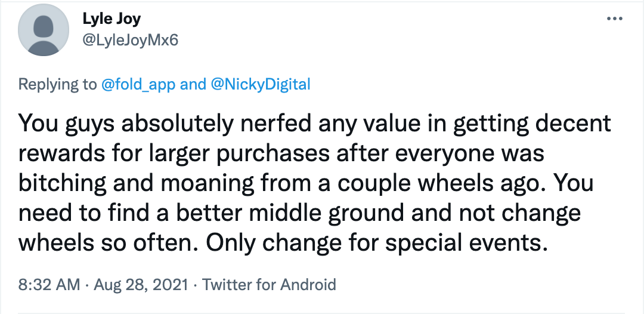Open Lyle Joy's profile via display name
Image resolution: width=644 pixels, height=314 pixels.
pos(112,19)
